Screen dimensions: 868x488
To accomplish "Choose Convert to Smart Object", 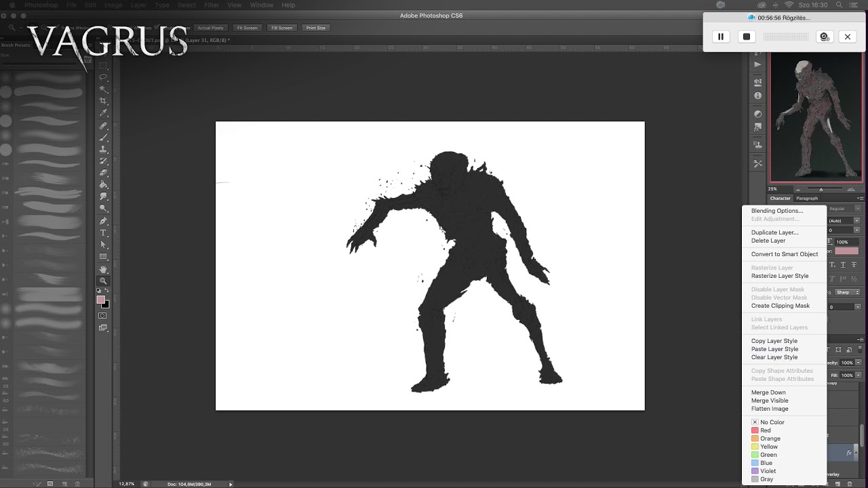I will 785,254.
